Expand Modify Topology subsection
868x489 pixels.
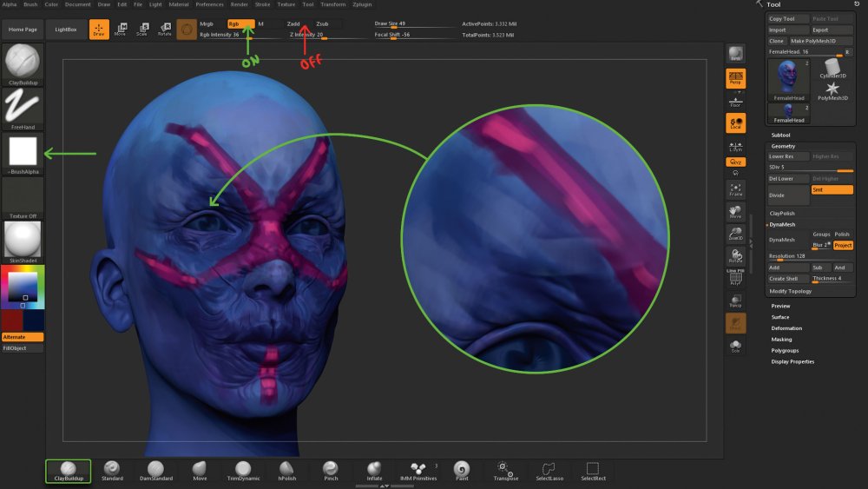[x=791, y=291]
